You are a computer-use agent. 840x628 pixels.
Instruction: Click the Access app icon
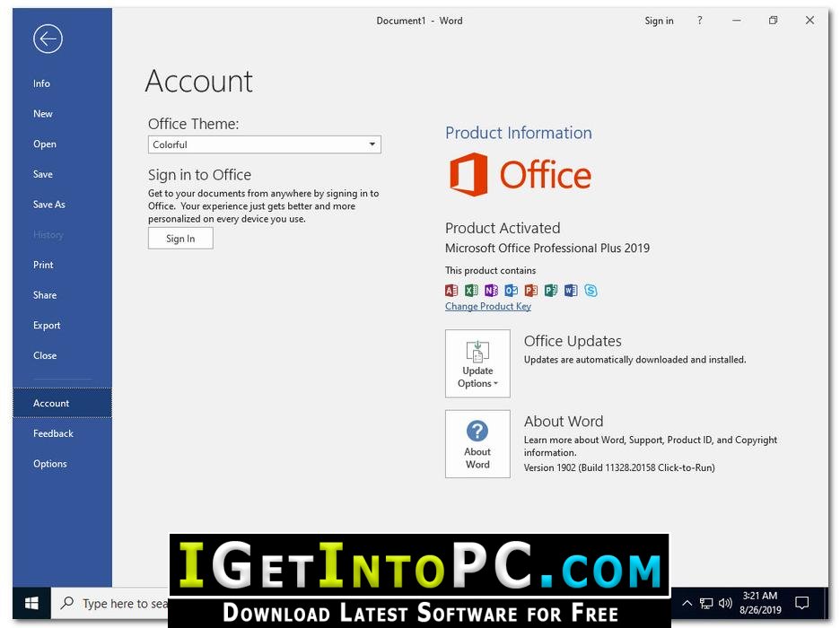pos(451,290)
